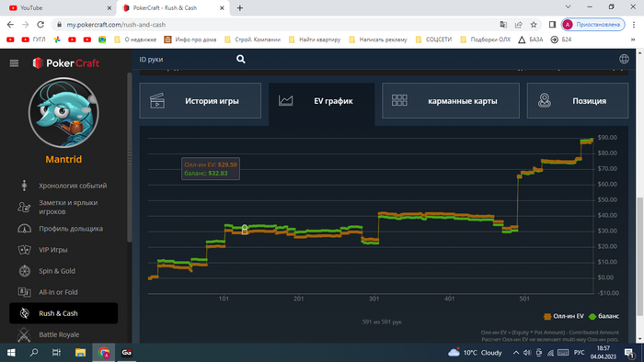This screenshot has width=644, height=362.
Task: Click the highlighted data point on the chart
Action: 245,228
